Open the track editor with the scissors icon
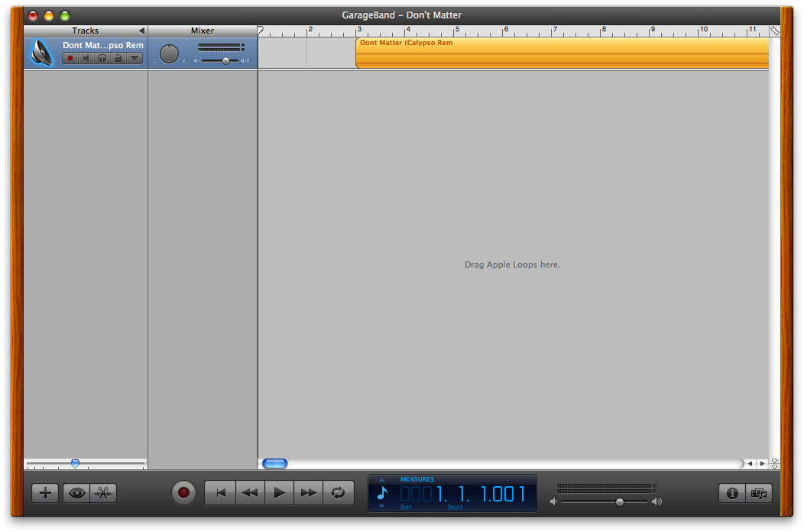Image resolution: width=804 pixels, height=532 pixels. click(103, 493)
